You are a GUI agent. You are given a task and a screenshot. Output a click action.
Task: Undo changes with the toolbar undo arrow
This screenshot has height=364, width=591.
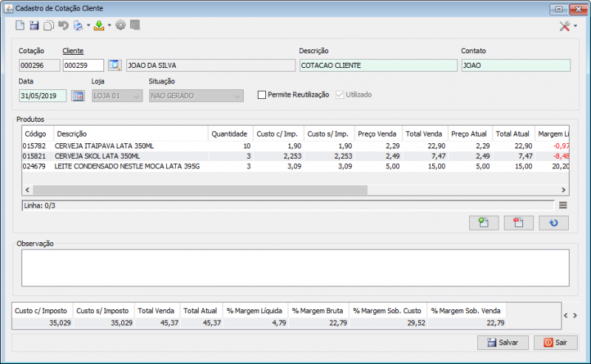pos(64,26)
